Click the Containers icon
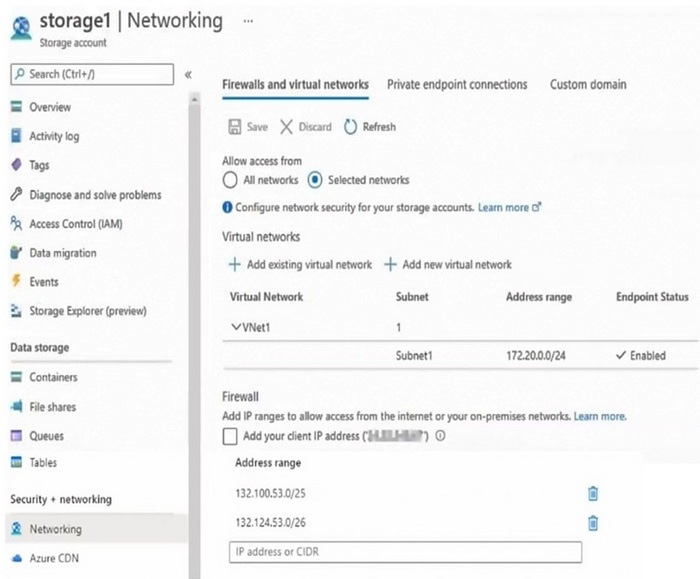The height and width of the screenshot is (579, 700). click(16, 377)
